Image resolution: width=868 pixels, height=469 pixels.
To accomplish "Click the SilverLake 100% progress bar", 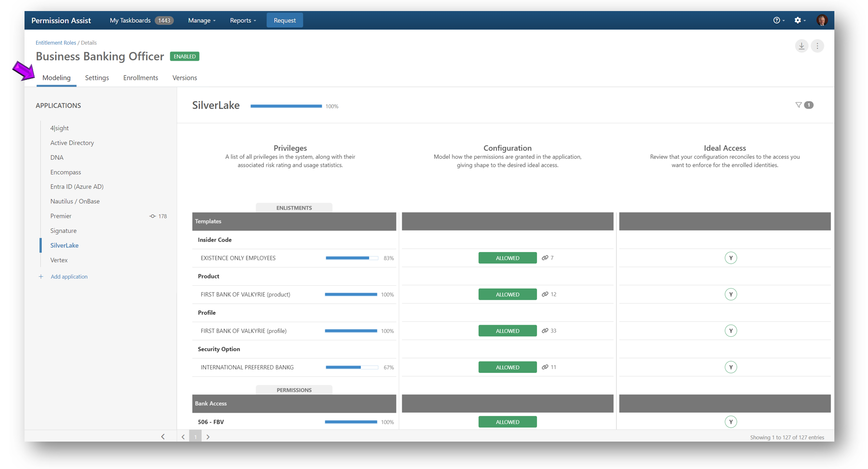I will coord(286,106).
